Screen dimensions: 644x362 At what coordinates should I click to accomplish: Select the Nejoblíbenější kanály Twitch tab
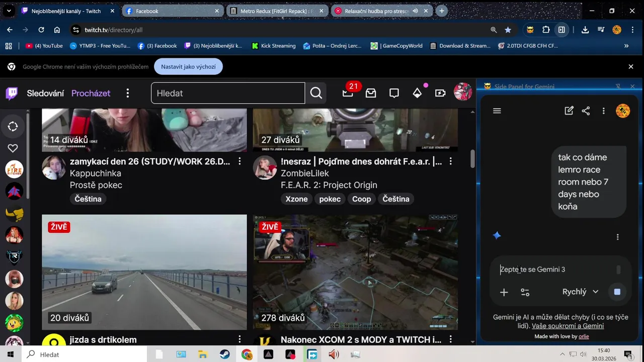click(x=68, y=11)
